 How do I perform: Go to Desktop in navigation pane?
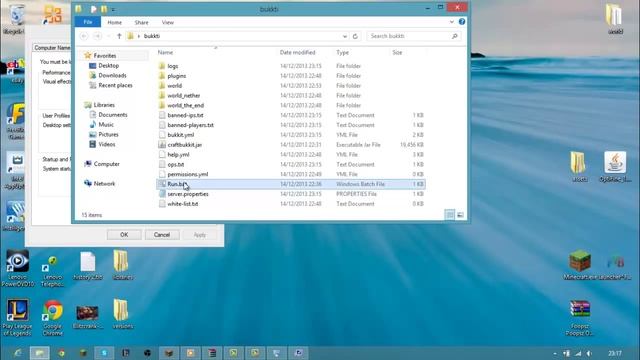point(109,66)
